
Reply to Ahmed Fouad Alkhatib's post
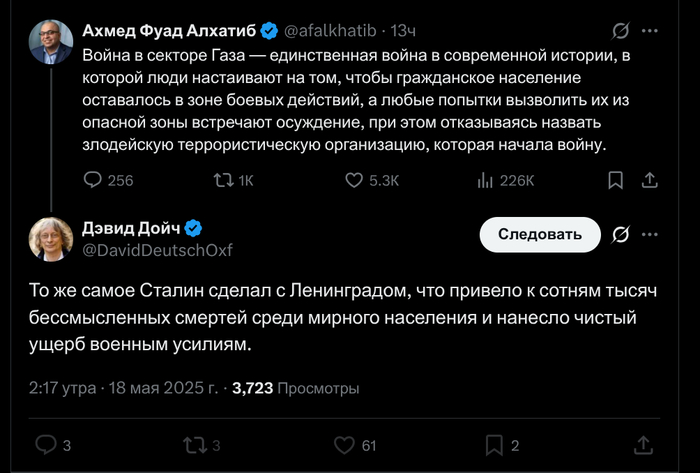93,180
